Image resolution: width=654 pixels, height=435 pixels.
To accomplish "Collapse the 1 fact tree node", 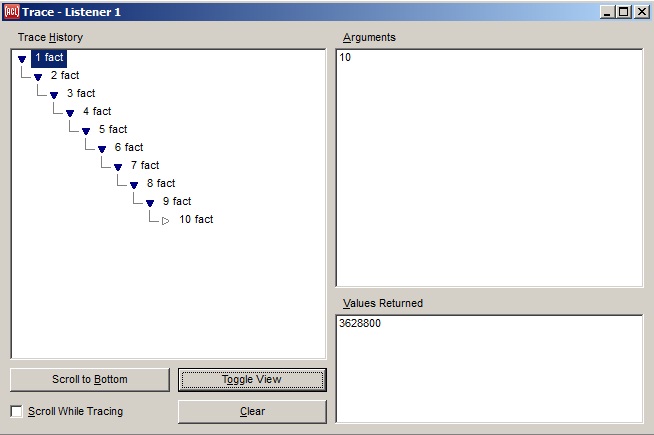I will click(x=22, y=59).
